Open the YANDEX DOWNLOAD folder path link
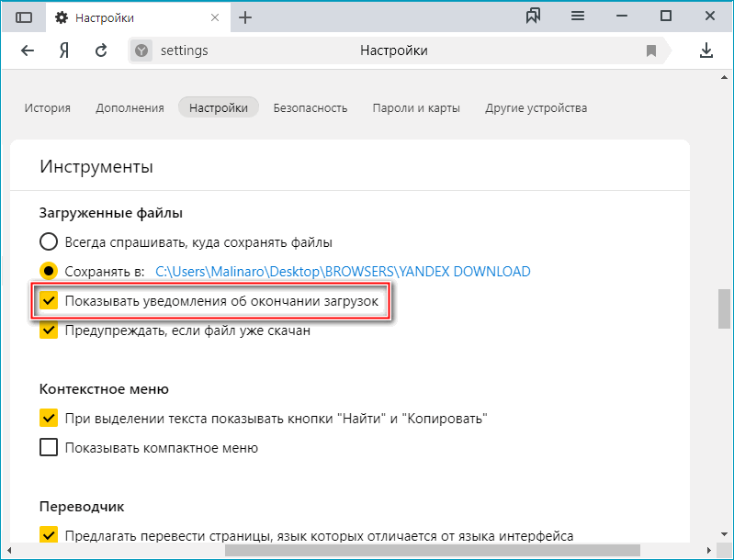Viewport: 734px width, 560px height. click(343, 272)
